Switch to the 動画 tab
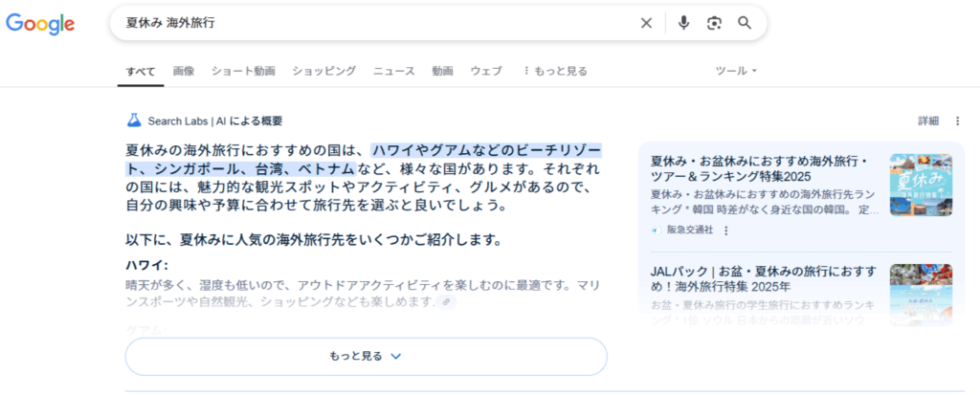The width and height of the screenshot is (980, 395). click(x=442, y=71)
